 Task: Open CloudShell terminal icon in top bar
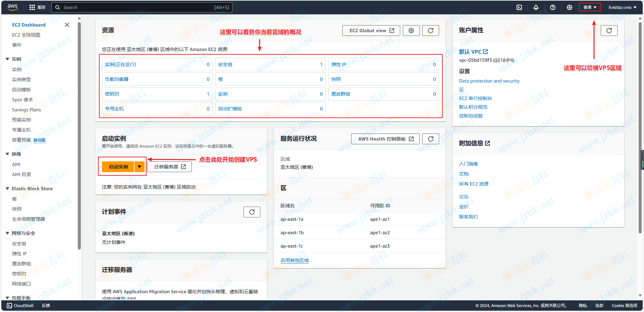pos(519,7)
